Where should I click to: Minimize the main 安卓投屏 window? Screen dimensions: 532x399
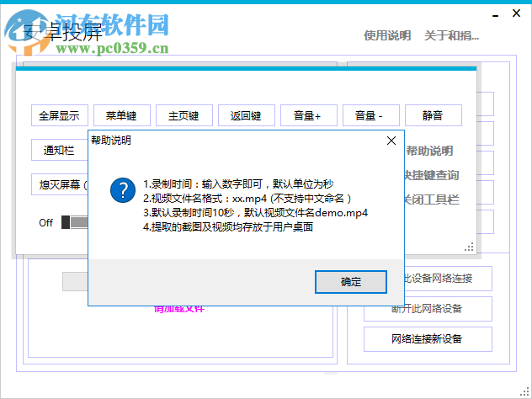[496, 15]
